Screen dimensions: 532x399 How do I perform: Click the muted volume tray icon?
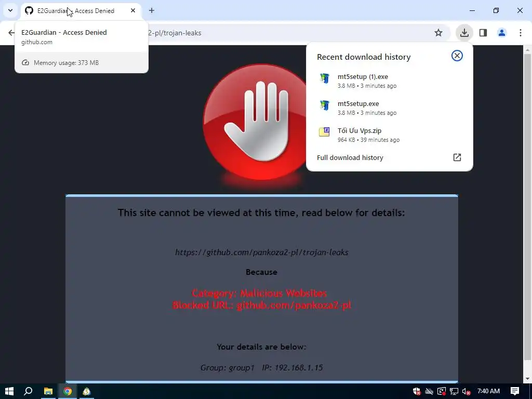pos(467,391)
